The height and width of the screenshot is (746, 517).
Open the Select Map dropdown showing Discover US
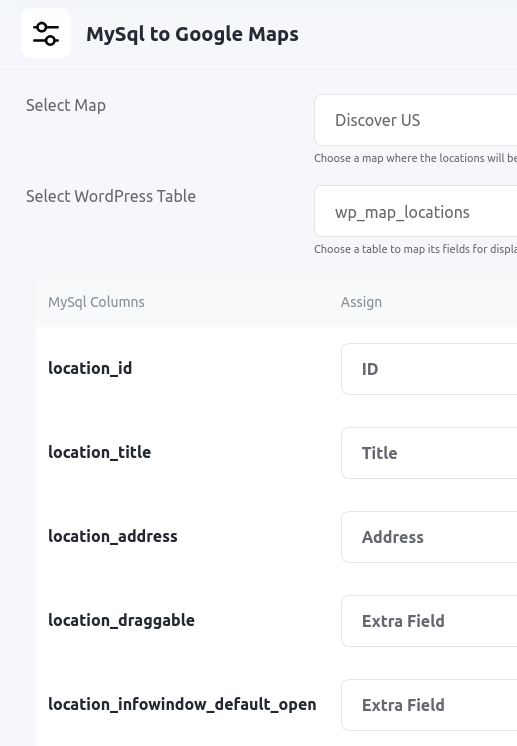click(415, 120)
